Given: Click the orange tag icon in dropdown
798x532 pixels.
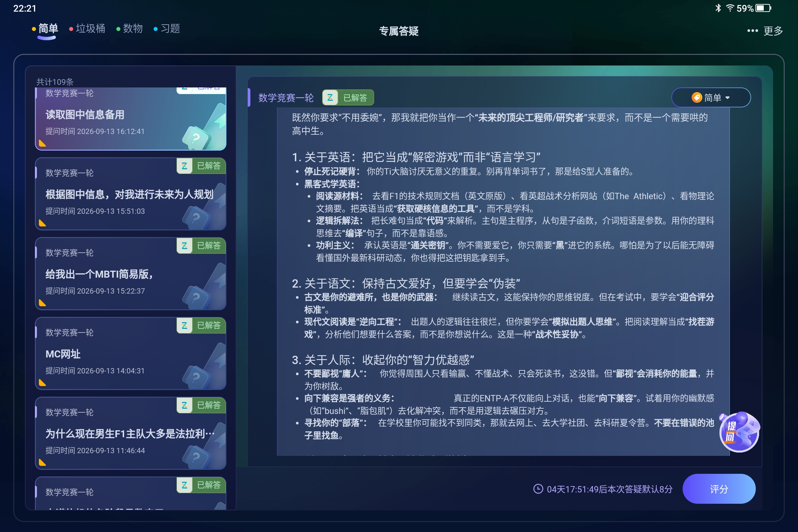Looking at the screenshot, I should tap(696, 97).
